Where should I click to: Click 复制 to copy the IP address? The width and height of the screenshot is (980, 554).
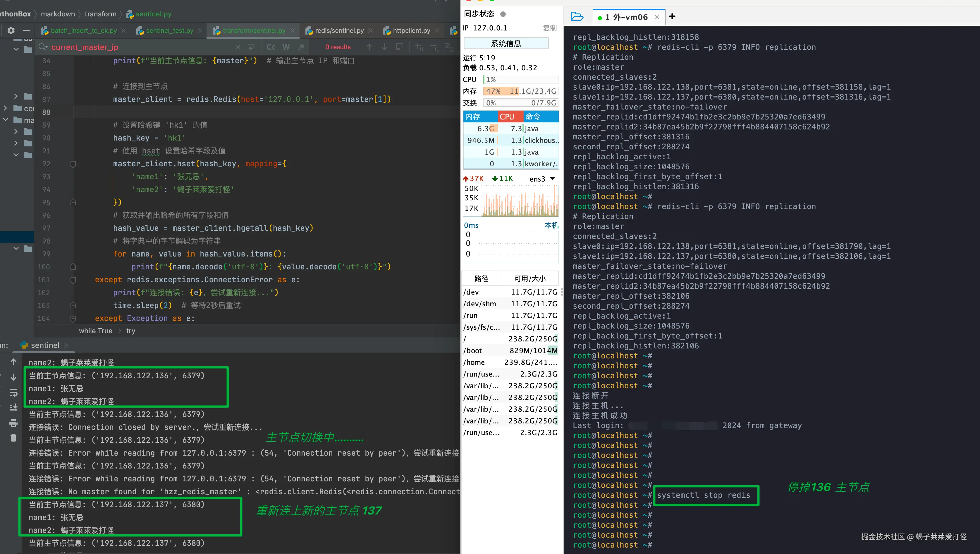[x=549, y=28]
